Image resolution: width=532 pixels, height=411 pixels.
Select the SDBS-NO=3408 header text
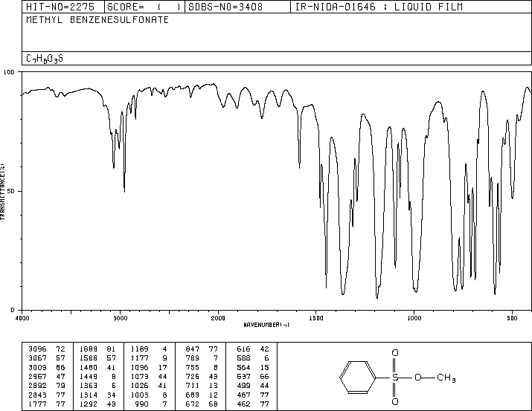[225, 7]
